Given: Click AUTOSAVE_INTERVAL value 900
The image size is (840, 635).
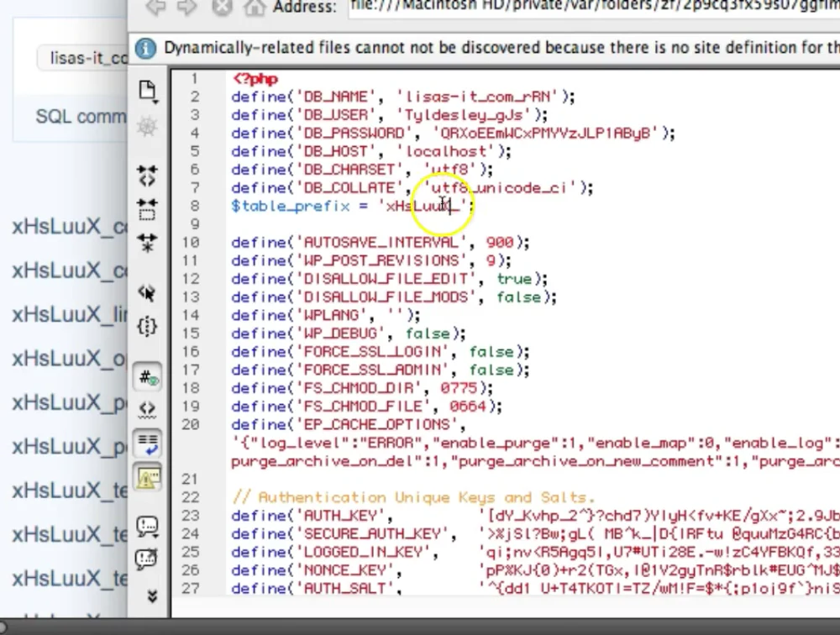Looking at the screenshot, I should [500, 243].
